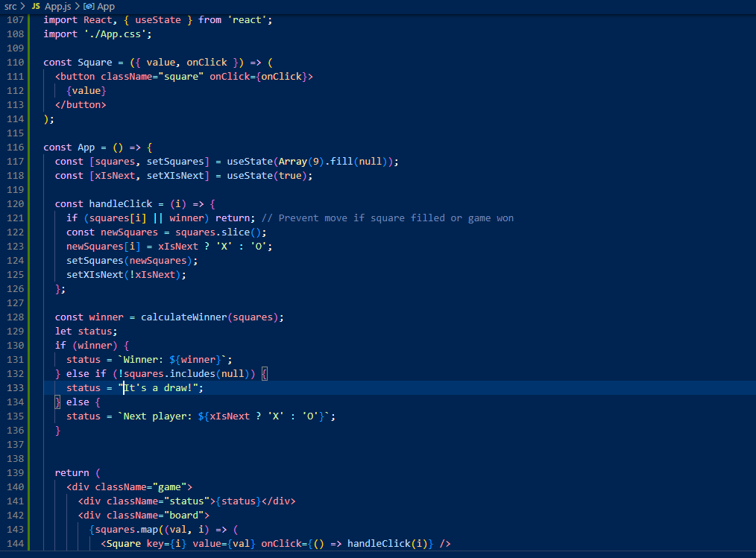The image size is (756, 558).
Task: Open the src folder breadcrumb
Action: [x=10, y=6]
